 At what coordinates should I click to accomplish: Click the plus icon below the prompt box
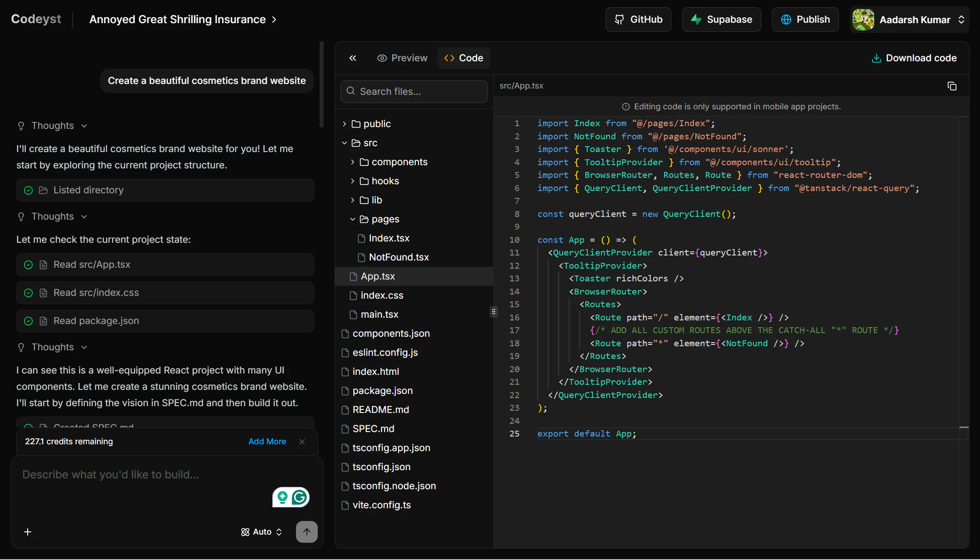coord(28,531)
